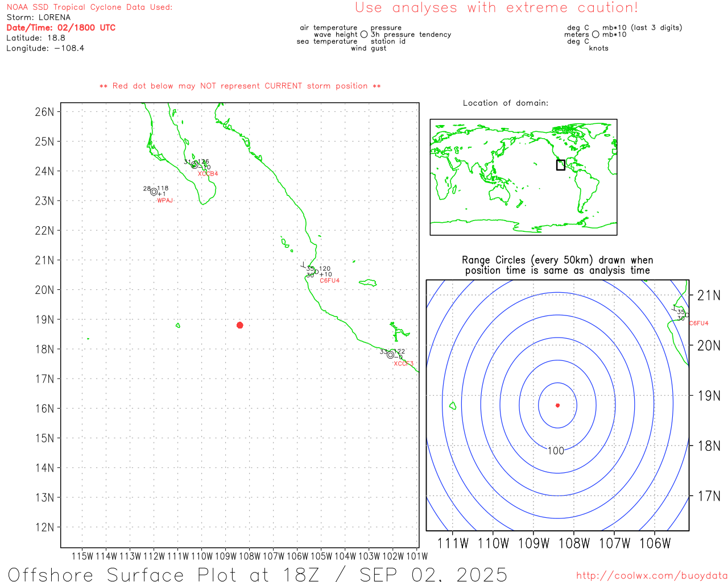This screenshot has width=728, height=582.
Task: Click the XCCF3 station circle marker
Action: click(390, 355)
